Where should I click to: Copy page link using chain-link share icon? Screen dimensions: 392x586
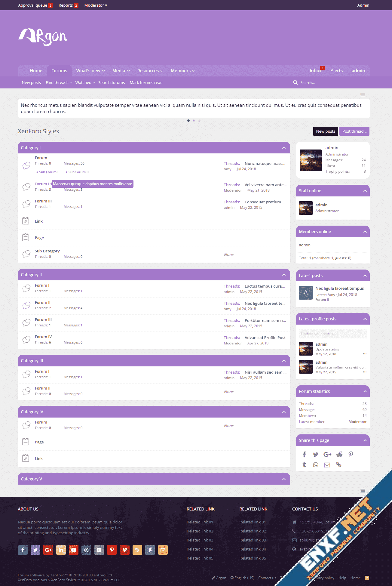pyautogui.click(x=338, y=465)
